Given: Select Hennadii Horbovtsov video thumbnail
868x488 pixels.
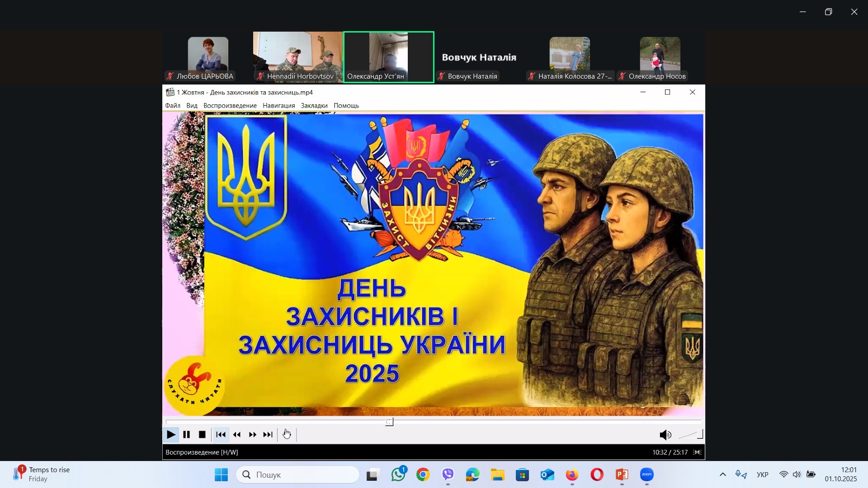Looking at the screenshot, I should point(297,57).
